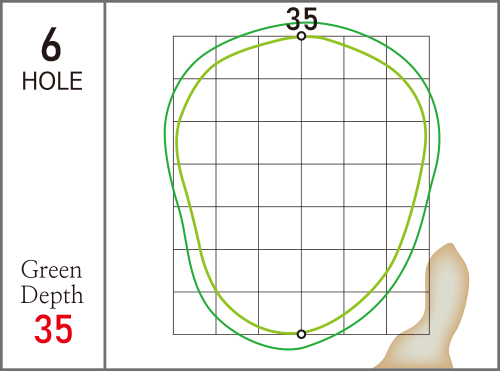Click the dark green outer outline at bottom
Image resolution: width=500 pixels, height=371 pixels.
coord(289,349)
